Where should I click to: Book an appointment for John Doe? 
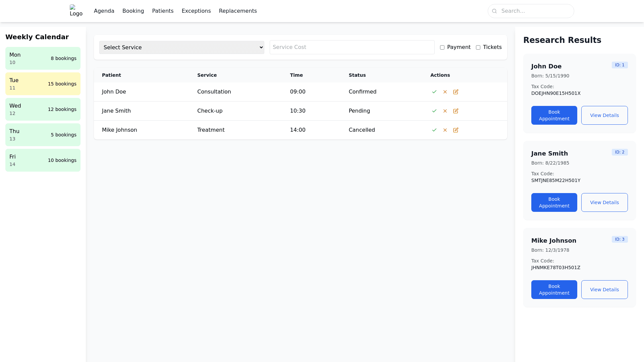[x=554, y=115]
